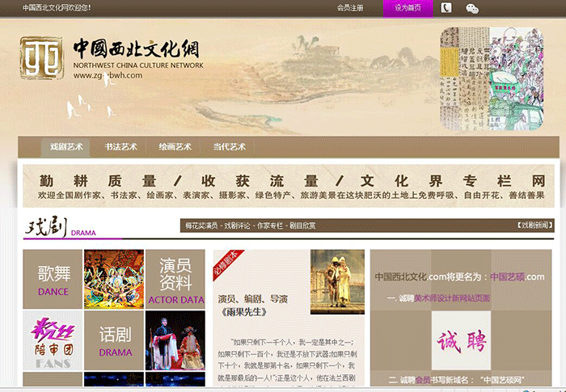Image resolution: width=566 pixels, height=392 pixels.
Task: Click the site logo emblem
Action: (41, 58)
